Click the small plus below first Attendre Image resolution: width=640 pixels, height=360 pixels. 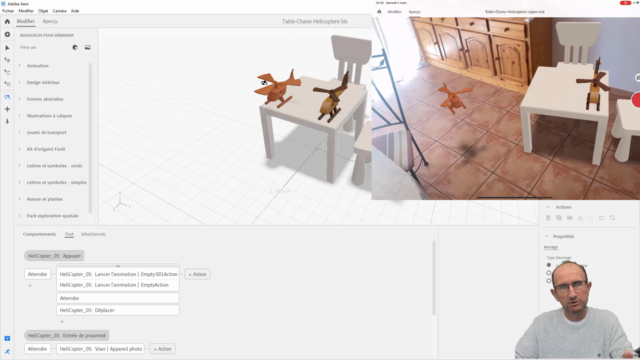click(x=30, y=286)
